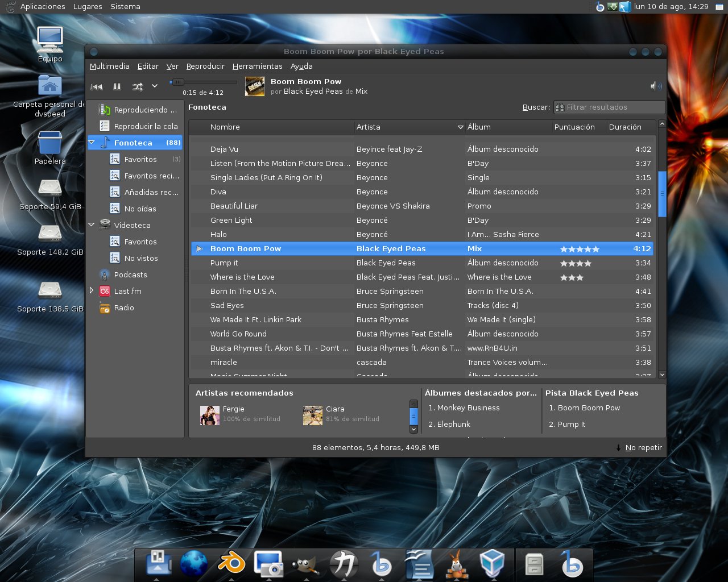Open the Equipo desktop icon
This screenshot has width=728, height=582.
click(50, 44)
